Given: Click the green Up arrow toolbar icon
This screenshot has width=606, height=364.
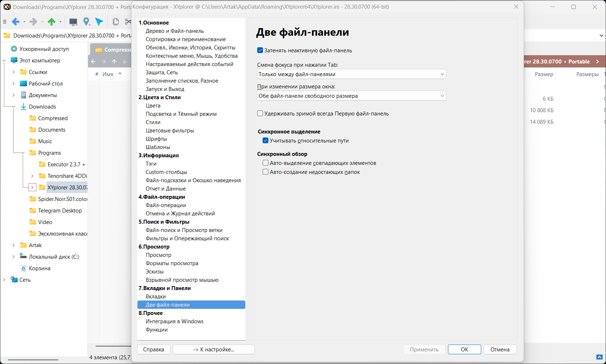Looking at the screenshot, I should click(x=52, y=22).
